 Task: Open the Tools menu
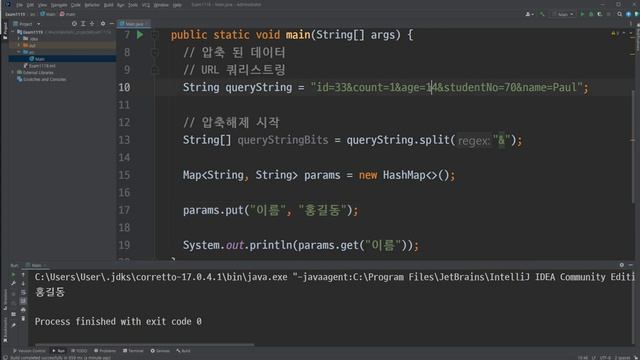133,5
